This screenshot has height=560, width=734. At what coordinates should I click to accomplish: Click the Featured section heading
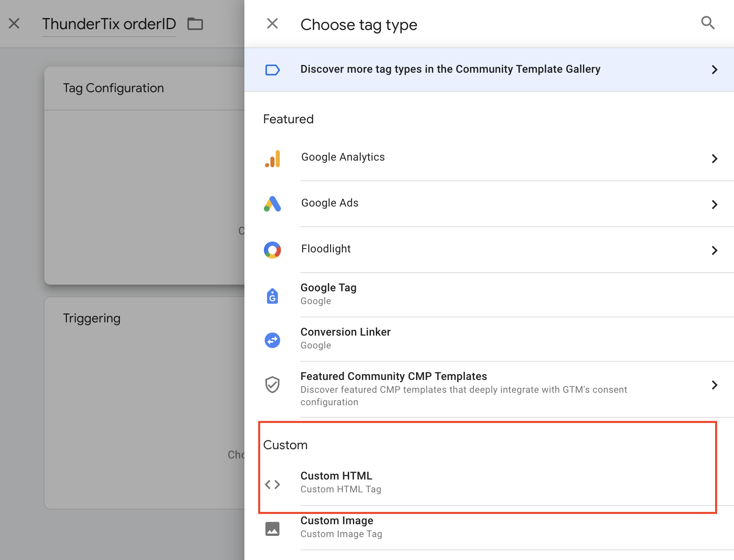(x=288, y=119)
